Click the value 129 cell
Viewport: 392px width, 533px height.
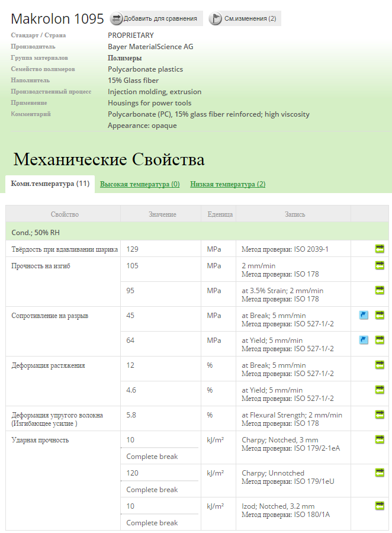pyautogui.click(x=161, y=249)
